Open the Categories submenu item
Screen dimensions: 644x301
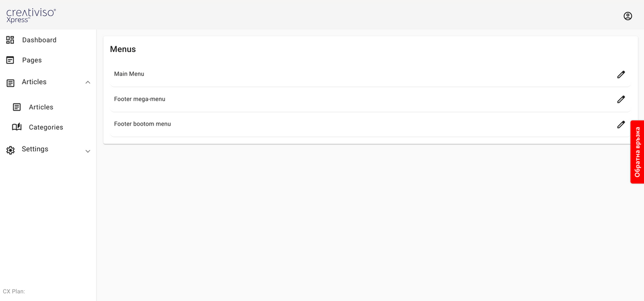pos(46,127)
